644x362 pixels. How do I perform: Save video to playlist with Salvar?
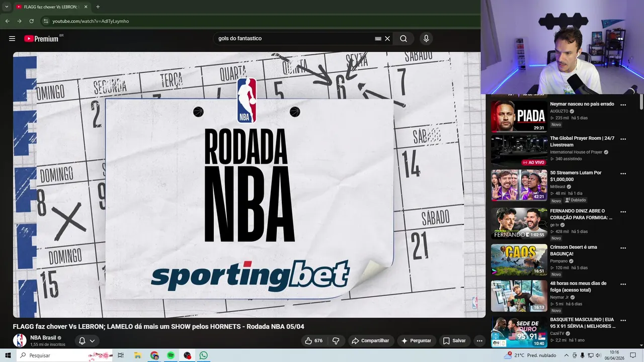pyautogui.click(x=454, y=341)
